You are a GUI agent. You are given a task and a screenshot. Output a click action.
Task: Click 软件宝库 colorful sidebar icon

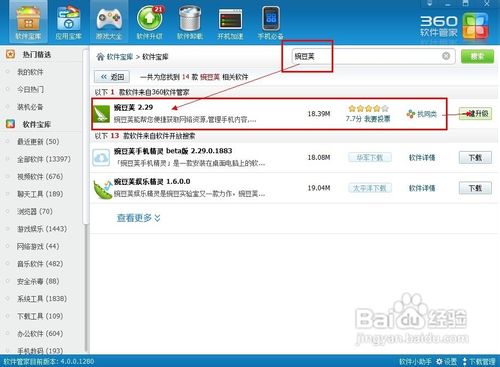click(10, 124)
